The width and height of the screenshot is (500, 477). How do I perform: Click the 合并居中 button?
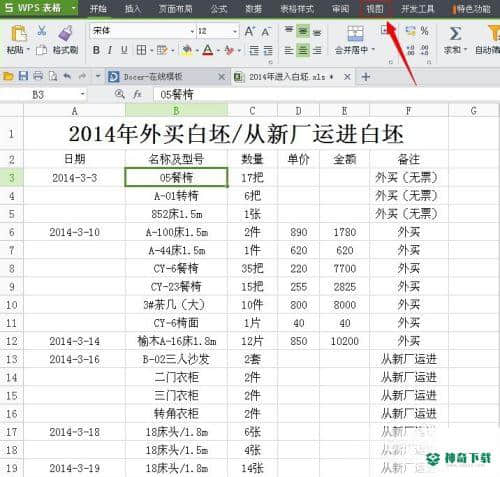tap(355, 40)
